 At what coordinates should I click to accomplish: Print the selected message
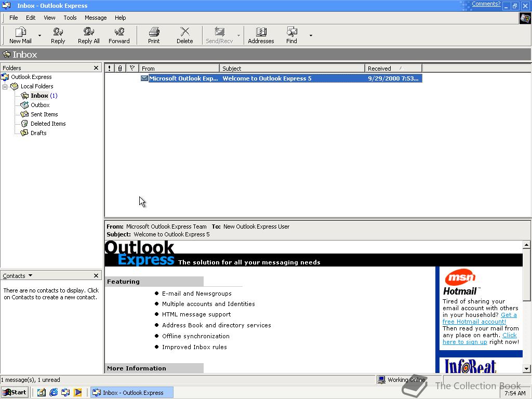pyautogui.click(x=154, y=35)
